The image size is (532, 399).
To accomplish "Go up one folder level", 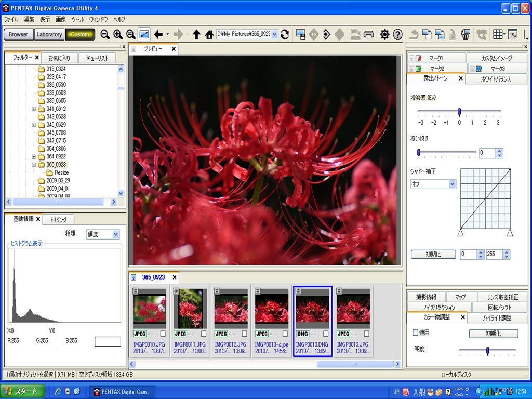I will click(196, 34).
